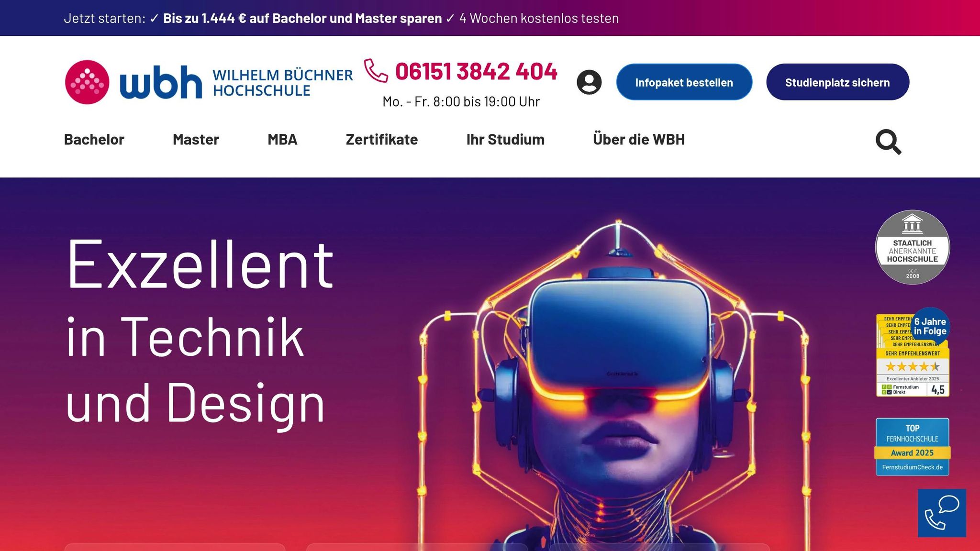Viewport: 980px width, 551px height.
Task: Click the Infopaket bestellen button
Action: 684,82
